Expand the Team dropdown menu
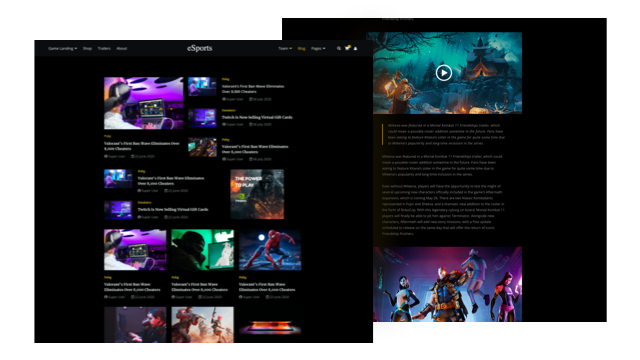Image resolution: width=640 pixels, height=360 pixels. coord(285,49)
